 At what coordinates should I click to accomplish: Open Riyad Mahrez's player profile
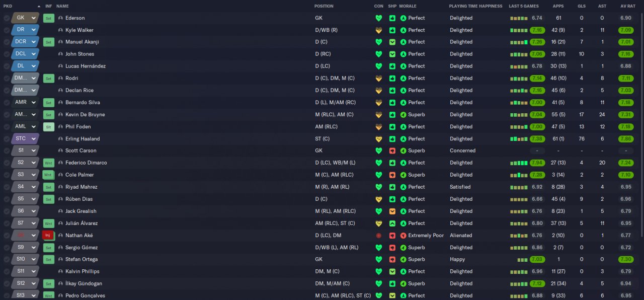click(82, 187)
